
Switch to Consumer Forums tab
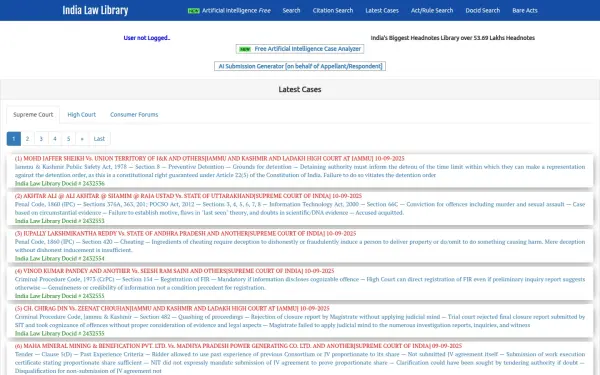pyautogui.click(x=134, y=114)
